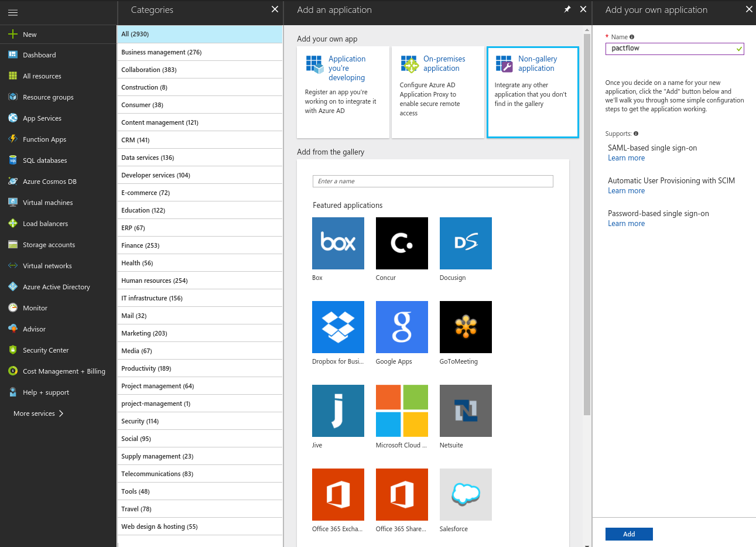Pin the Add an application blade

[x=567, y=9]
